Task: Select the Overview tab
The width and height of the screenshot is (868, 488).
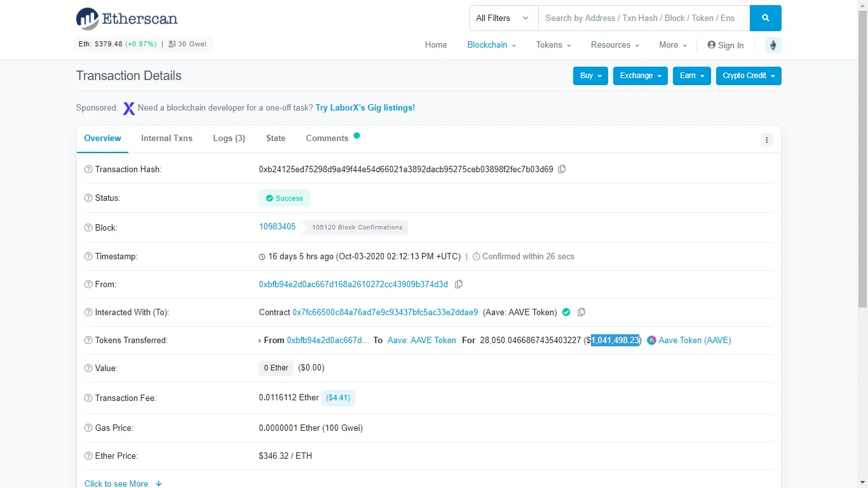Action: click(x=102, y=139)
